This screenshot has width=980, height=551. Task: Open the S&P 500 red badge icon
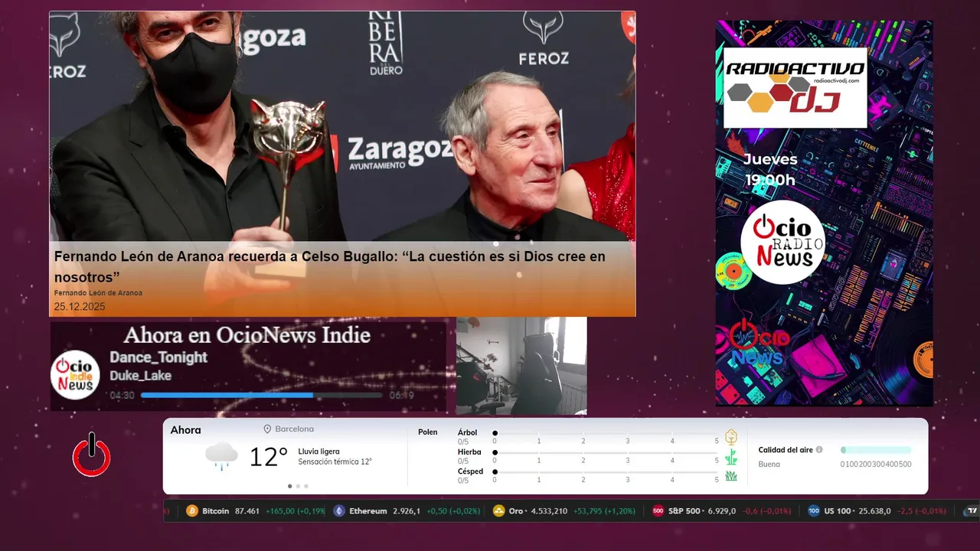658,511
